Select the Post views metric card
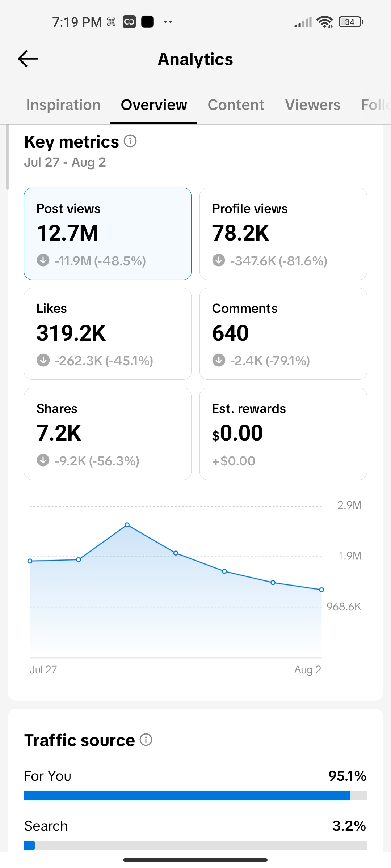This screenshot has height=868, width=391. pos(108,234)
